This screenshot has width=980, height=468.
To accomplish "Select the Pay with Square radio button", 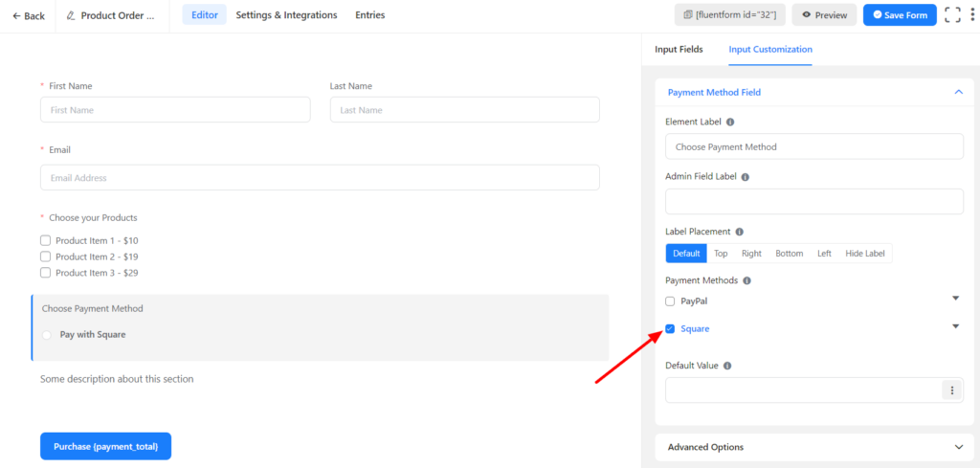I will (47, 335).
